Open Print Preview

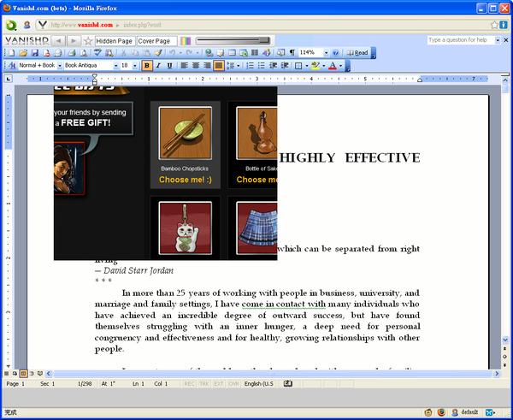tap(84, 53)
